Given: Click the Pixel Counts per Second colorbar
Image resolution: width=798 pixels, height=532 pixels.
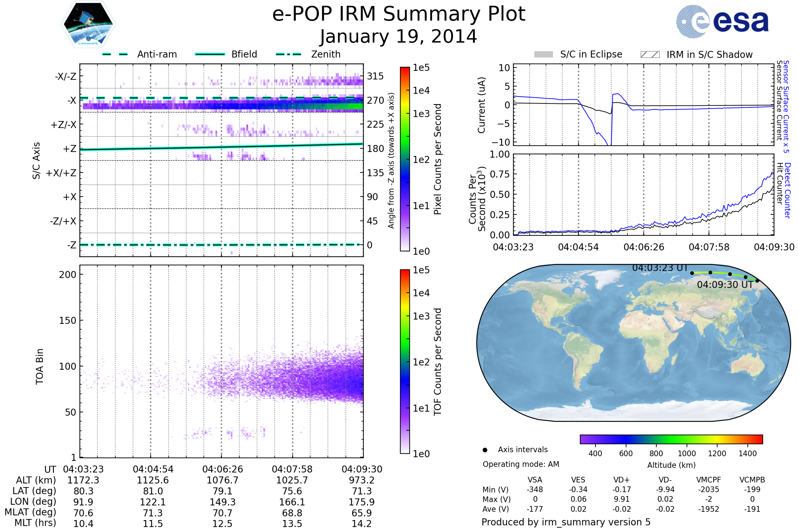Looking at the screenshot, I should tap(405, 159).
